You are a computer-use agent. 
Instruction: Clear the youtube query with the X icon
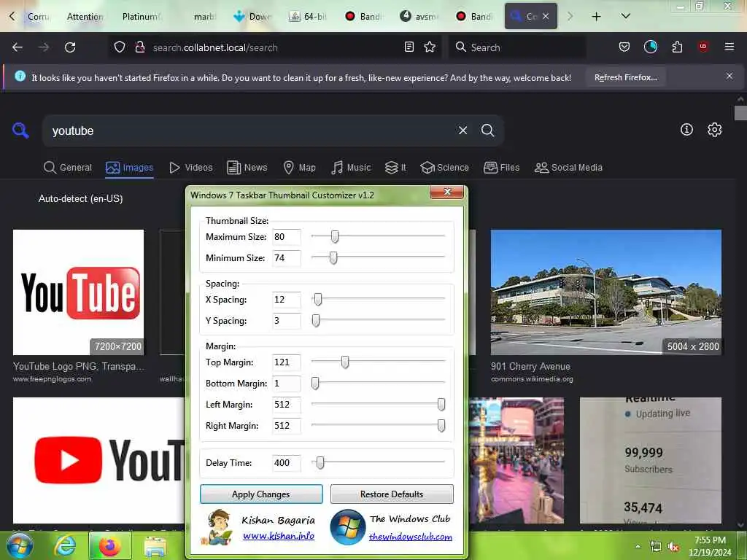point(462,131)
